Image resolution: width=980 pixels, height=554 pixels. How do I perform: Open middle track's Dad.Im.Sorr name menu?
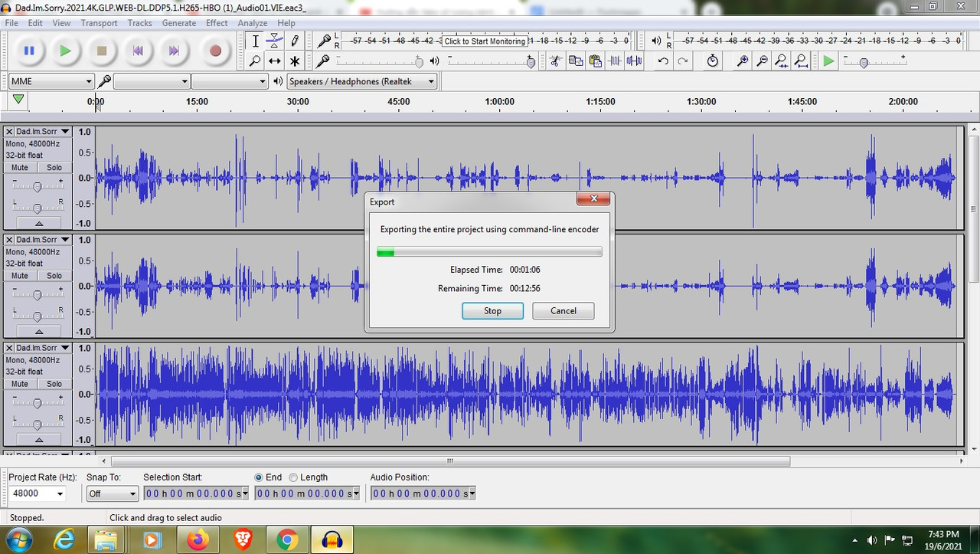(43, 240)
